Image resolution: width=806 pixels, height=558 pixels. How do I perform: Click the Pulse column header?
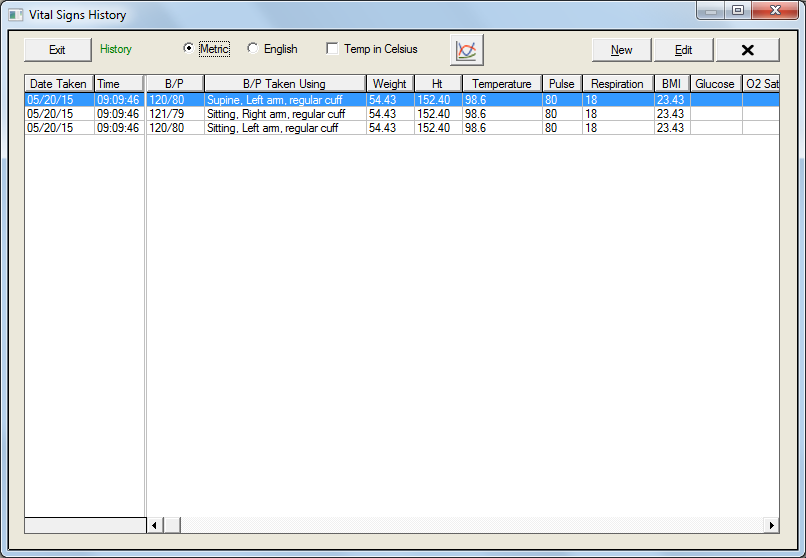(561, 84)
